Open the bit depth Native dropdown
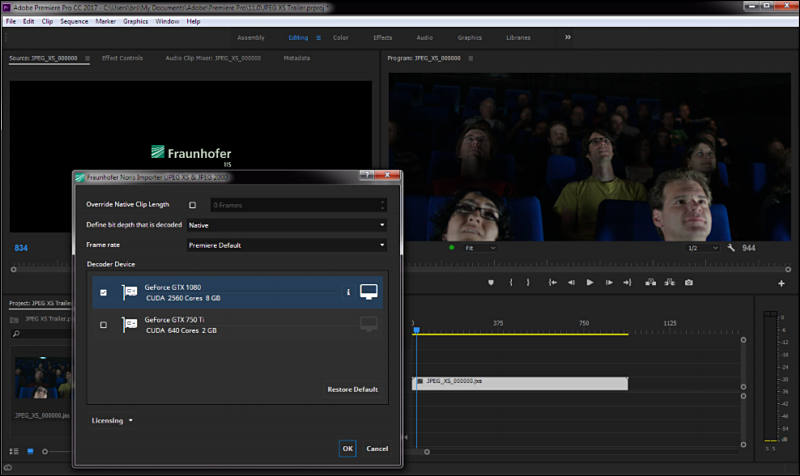Screen dimensions: 800x476 click(286, 225)
